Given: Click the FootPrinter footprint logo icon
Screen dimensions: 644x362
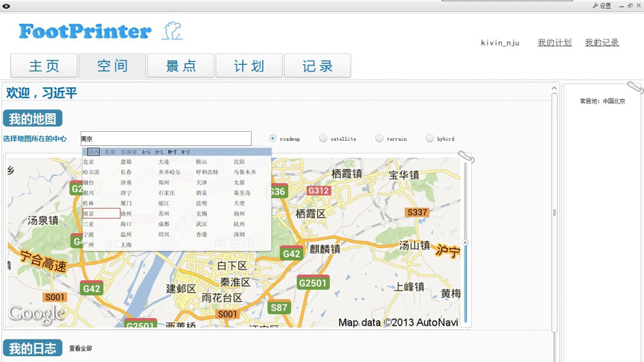Looking at the screenshot, I should (x=173, y=31).
